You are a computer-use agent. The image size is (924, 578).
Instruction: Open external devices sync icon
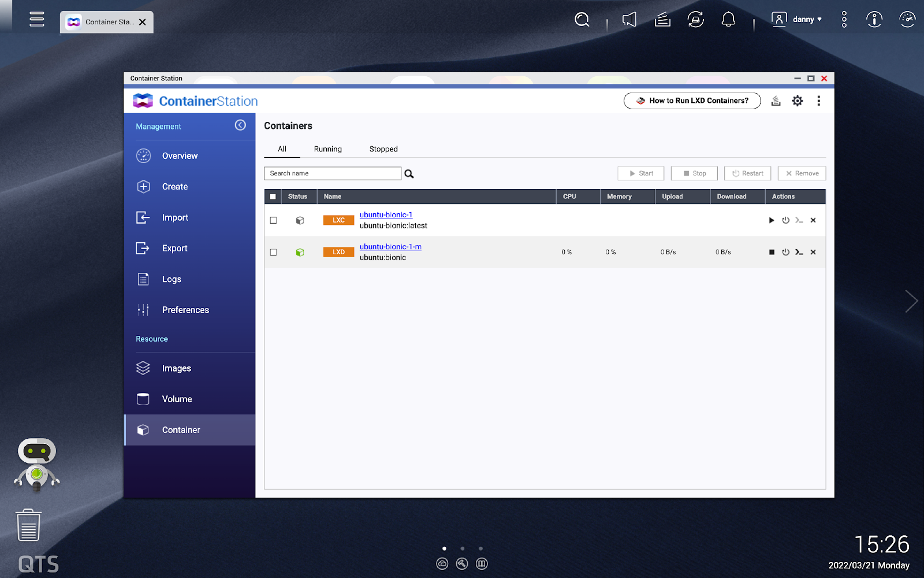pyautogui.click(x=696, y=20)
